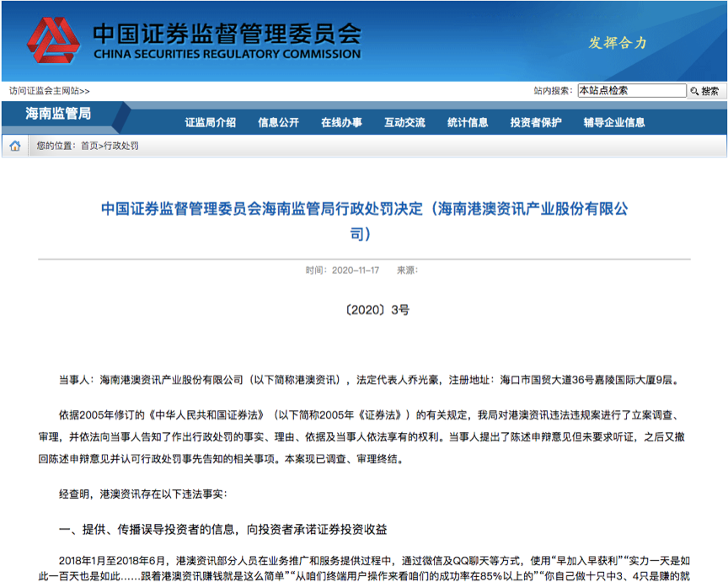Click the CSRC red logo emblem
This screenshot has height=582, width=728.
53,40
